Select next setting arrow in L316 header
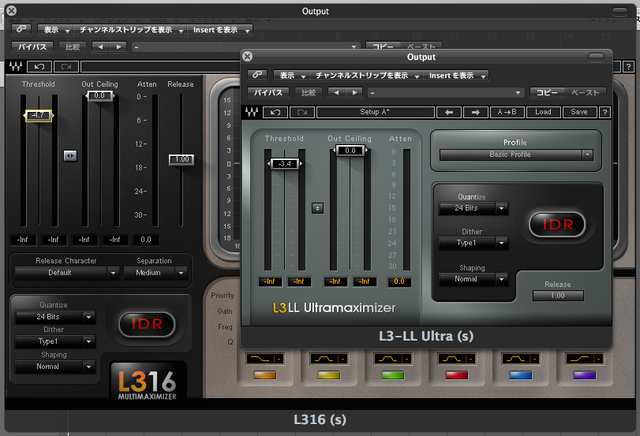The width and height of the screenshot is (640, 436). (x=118, y=47)
